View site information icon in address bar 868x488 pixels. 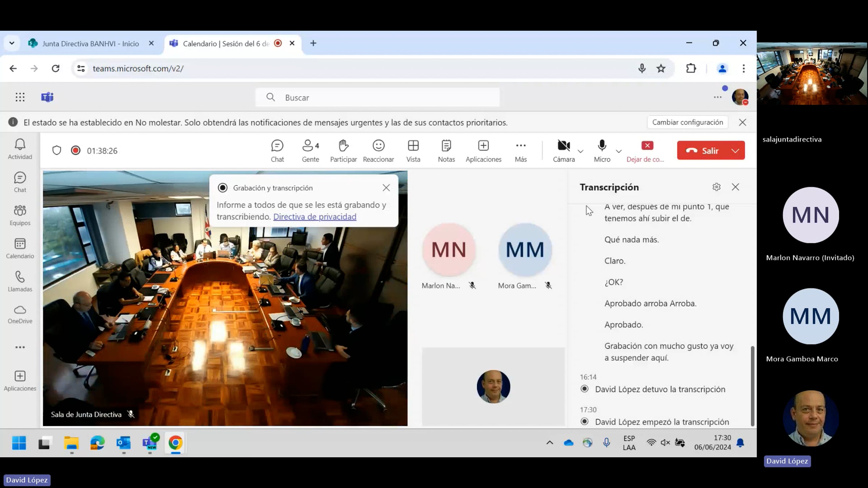pyautogui.click(x=81, y=68)
